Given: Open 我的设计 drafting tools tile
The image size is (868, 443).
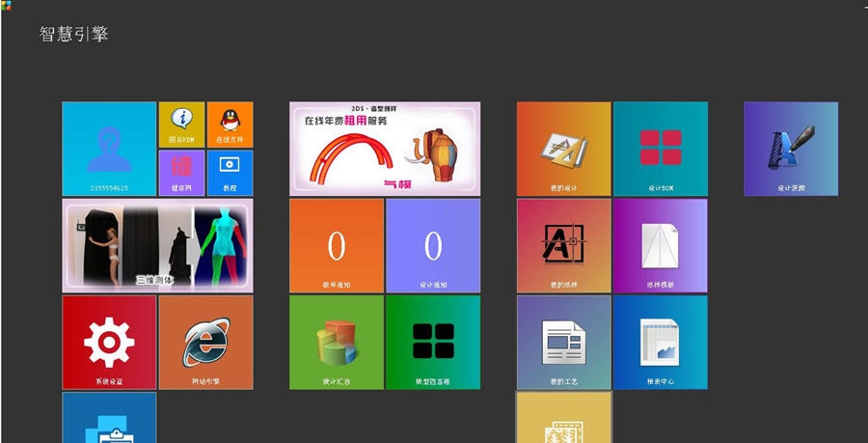Looking at the screenshot, I should point(564,149).
